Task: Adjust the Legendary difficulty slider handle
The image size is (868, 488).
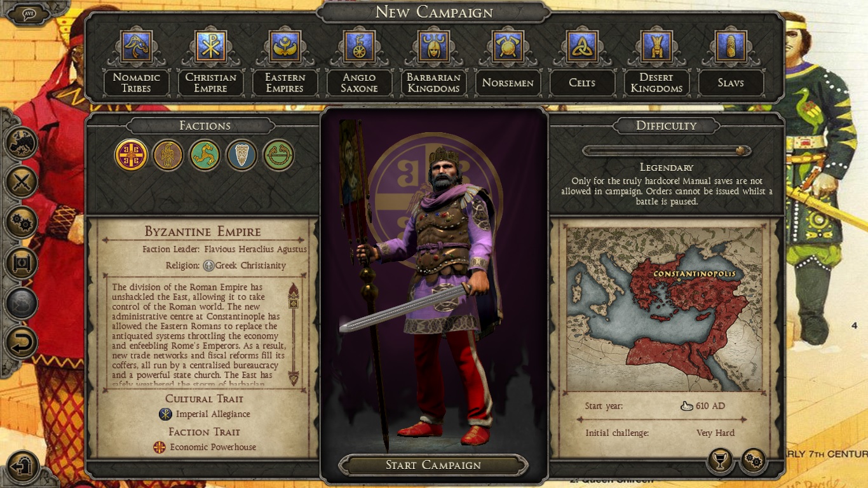Action: 741,151
